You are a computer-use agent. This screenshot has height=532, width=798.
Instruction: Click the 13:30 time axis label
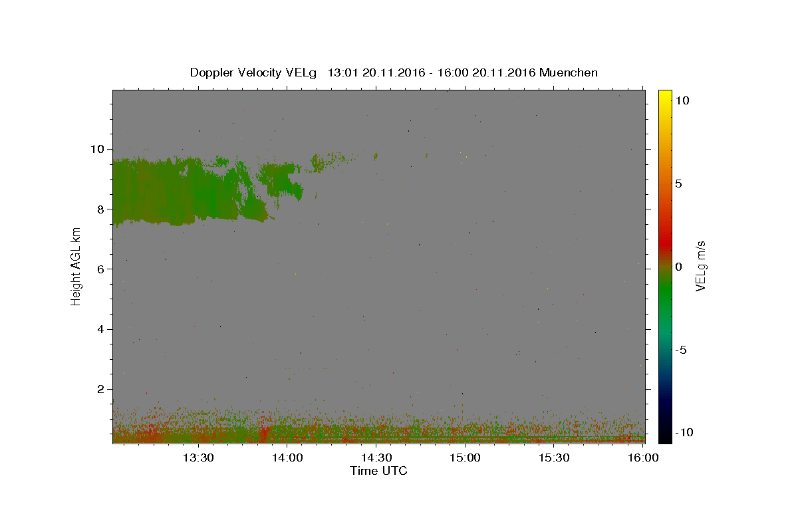198,458
